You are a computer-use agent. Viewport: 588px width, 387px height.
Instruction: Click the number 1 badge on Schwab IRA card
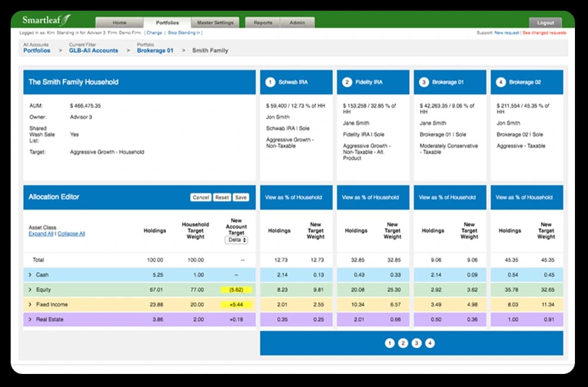pos(270,82)
